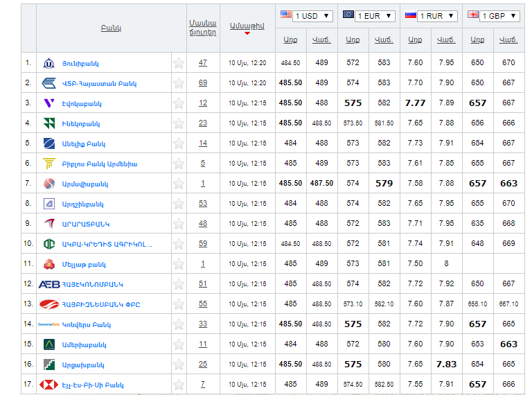Sort by EUR sell column header
This screenshot has height=395, width=532.
[384, 39]
